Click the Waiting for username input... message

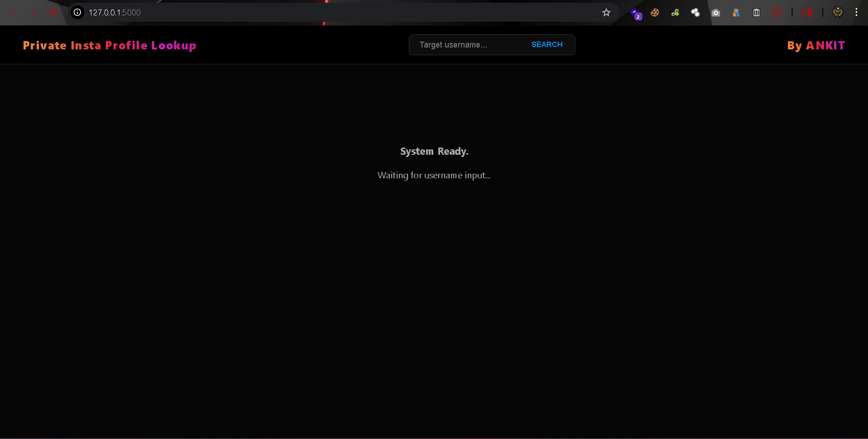tap(434, 176)
